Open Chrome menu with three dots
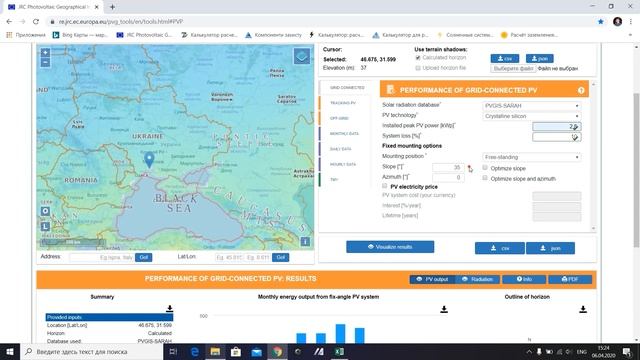 (631, 22)
